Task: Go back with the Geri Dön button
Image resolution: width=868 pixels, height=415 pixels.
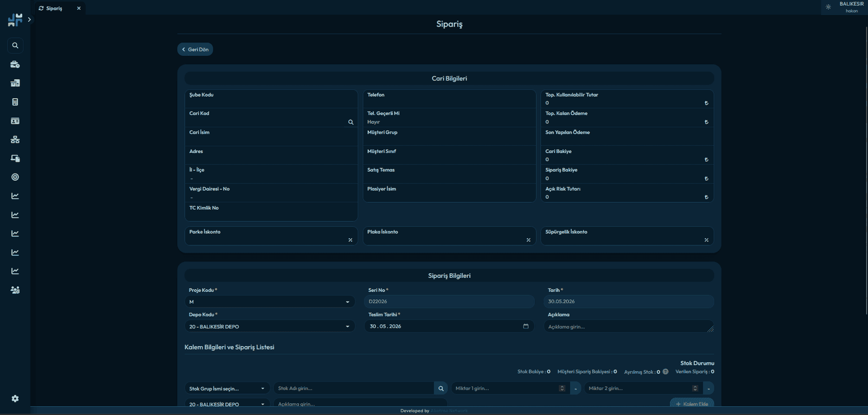Action: [195, 49]
